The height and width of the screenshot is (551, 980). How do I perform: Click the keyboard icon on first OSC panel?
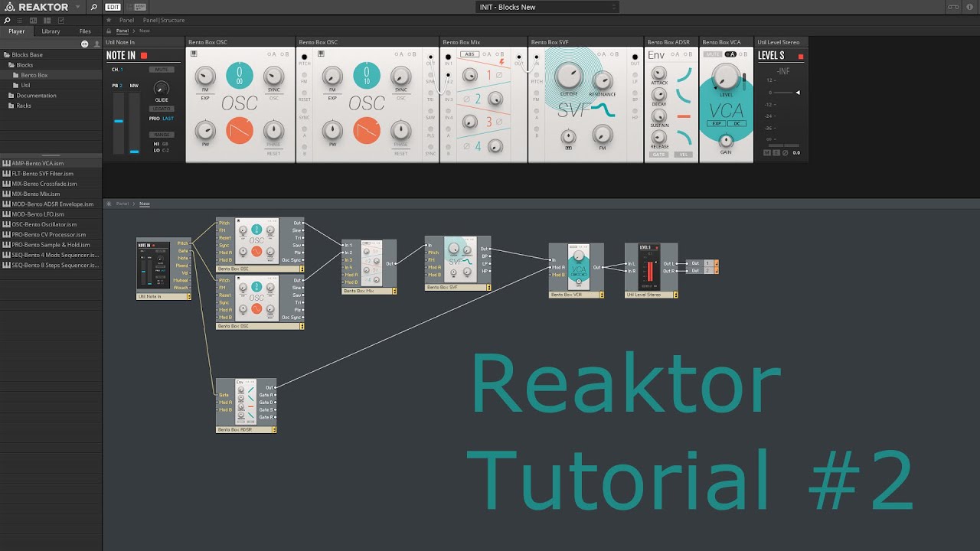point(194,54)
